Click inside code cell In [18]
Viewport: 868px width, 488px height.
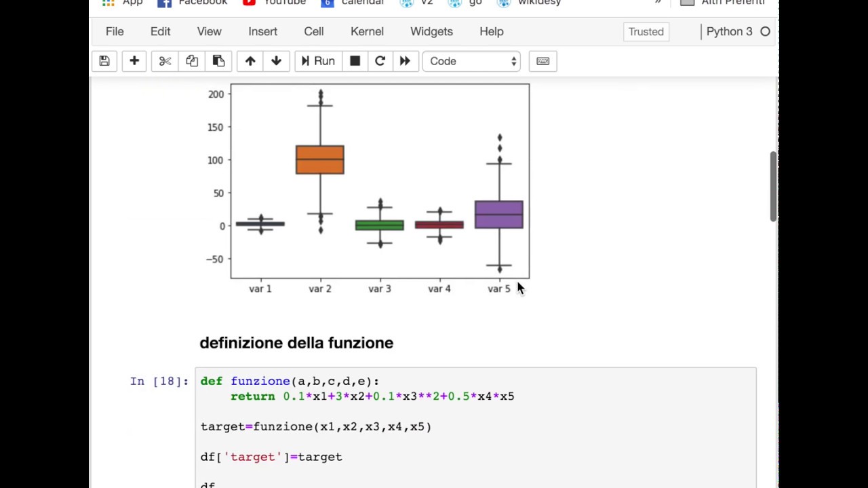pos(475,427)
